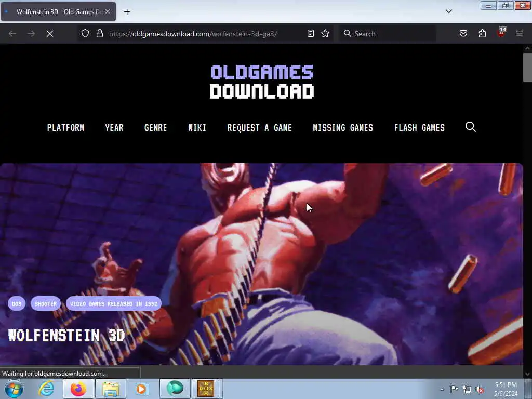This screenshot has width=532, height=399.
Task: Click the network tray icon
Action: (x=467, y=390)
